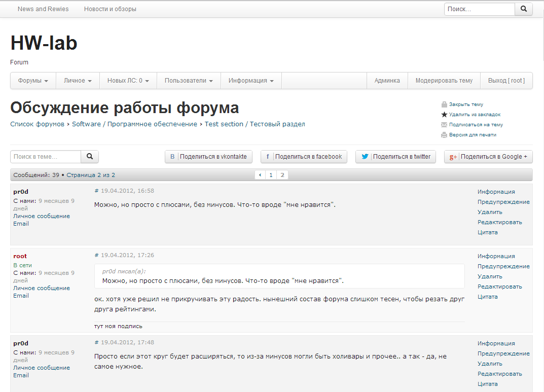Screen dimensions: 544x392
Task: Click the topic search magnifier button
Action: click(x=90, y=157)
